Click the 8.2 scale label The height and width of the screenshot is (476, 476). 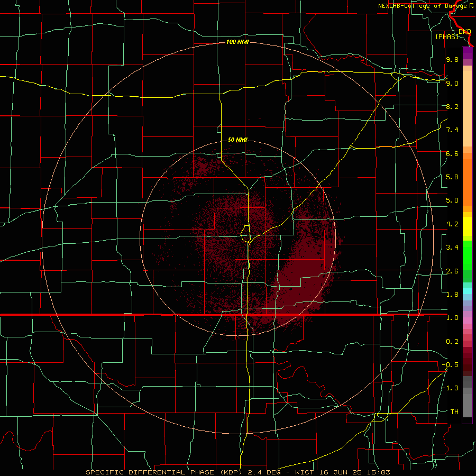[x=452, y=106]
